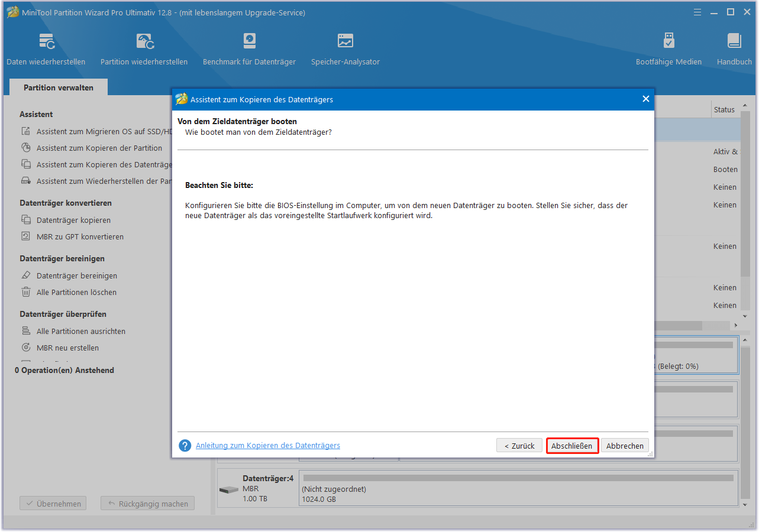Open Bootfähige Medien builder
The image size is (759, 532).
[x=668, y=50]
